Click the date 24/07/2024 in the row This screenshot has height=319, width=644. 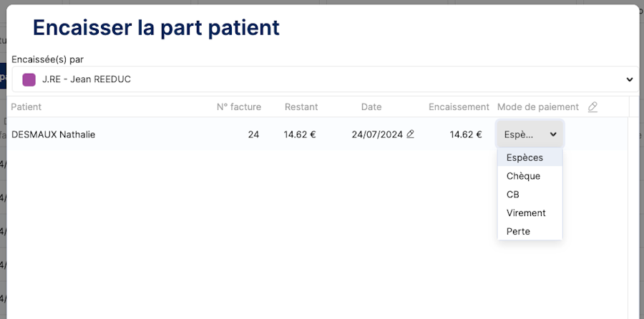click(377, 134)
